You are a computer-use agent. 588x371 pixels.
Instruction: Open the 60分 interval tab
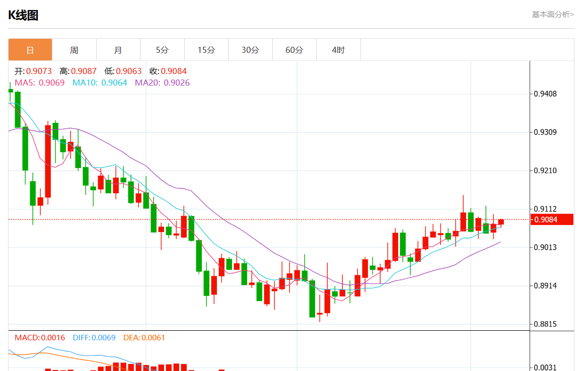tap(295, 49)
